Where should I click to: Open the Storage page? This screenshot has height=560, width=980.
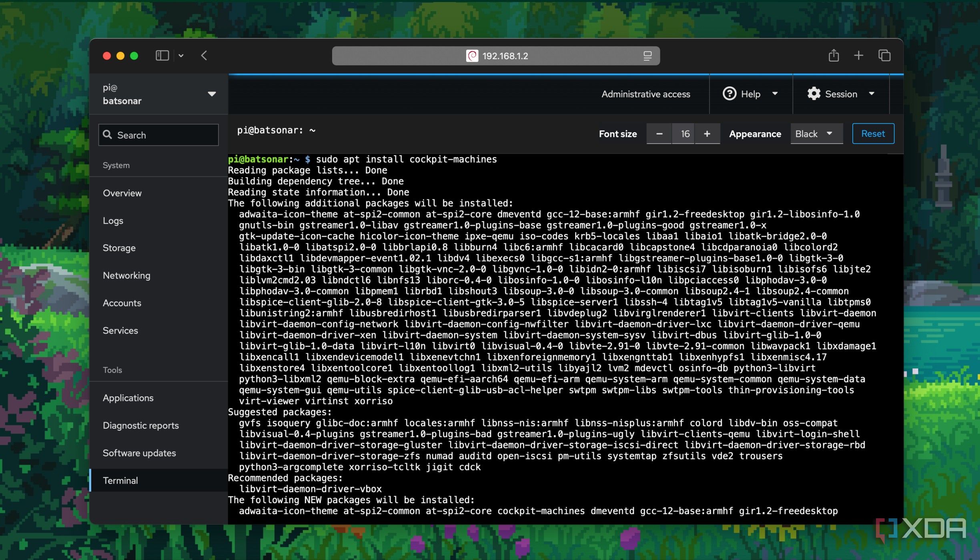pyautogui.click(x=159, y=248)
